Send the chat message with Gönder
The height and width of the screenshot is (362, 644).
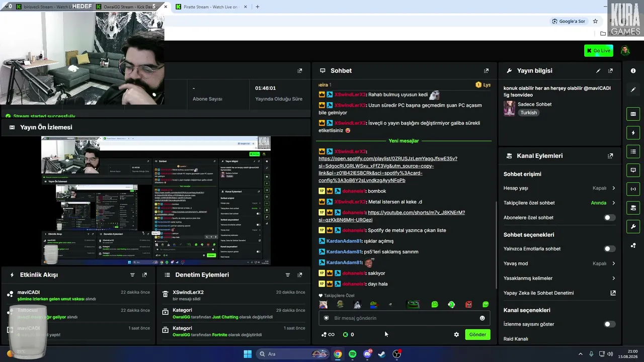(477, 335)
